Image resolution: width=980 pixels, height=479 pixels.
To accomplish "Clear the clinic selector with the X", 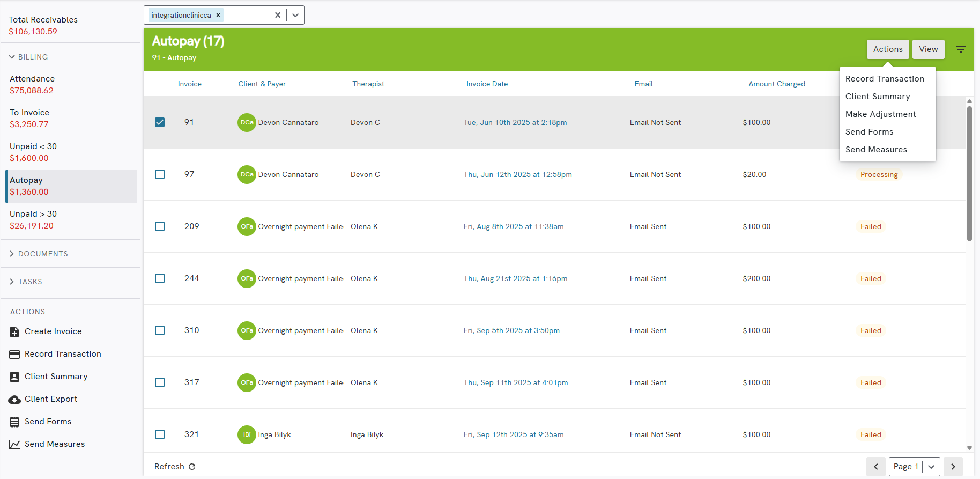I will pyautogui.click(x=278, y=15).
